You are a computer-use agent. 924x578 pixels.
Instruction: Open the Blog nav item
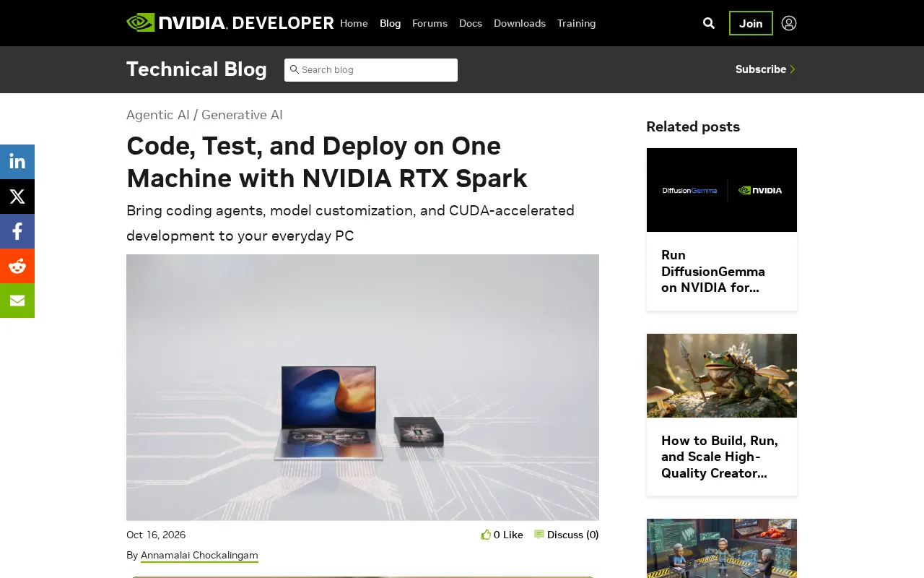point(390,23)
